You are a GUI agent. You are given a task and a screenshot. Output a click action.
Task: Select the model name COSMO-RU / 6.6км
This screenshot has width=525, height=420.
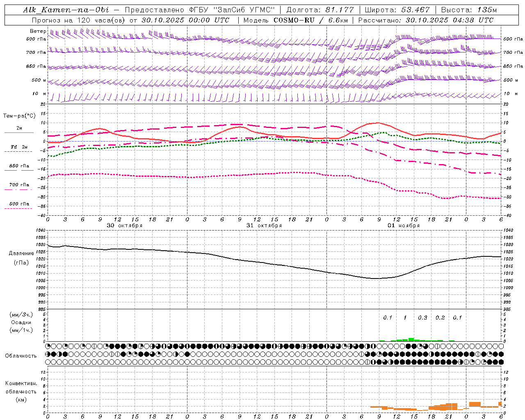pos(310,20)
